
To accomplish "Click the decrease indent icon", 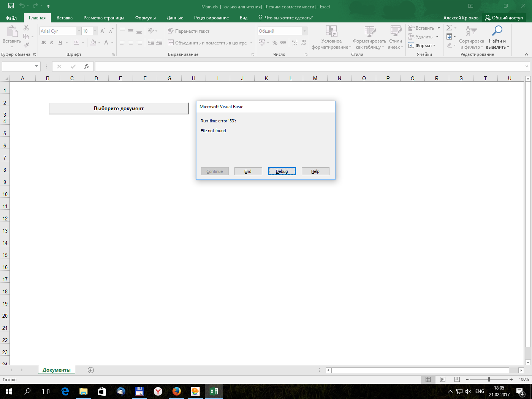I will [151, 43].
